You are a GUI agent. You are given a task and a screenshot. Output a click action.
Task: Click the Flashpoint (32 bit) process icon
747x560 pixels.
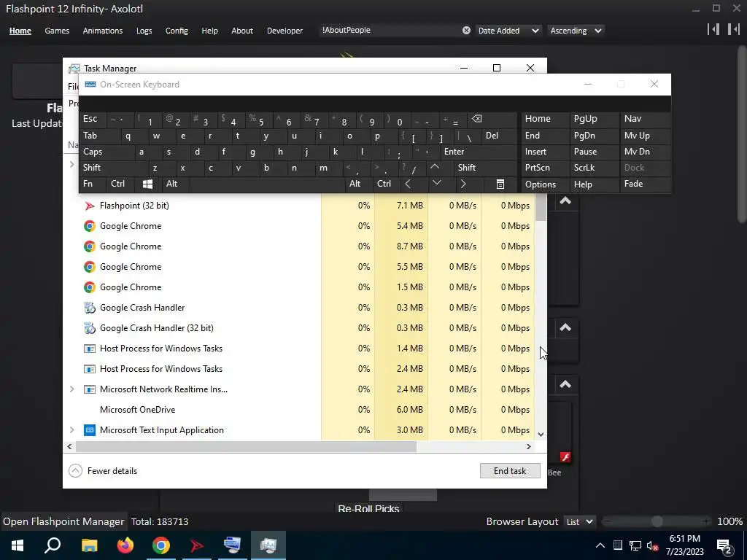(89, 206)
